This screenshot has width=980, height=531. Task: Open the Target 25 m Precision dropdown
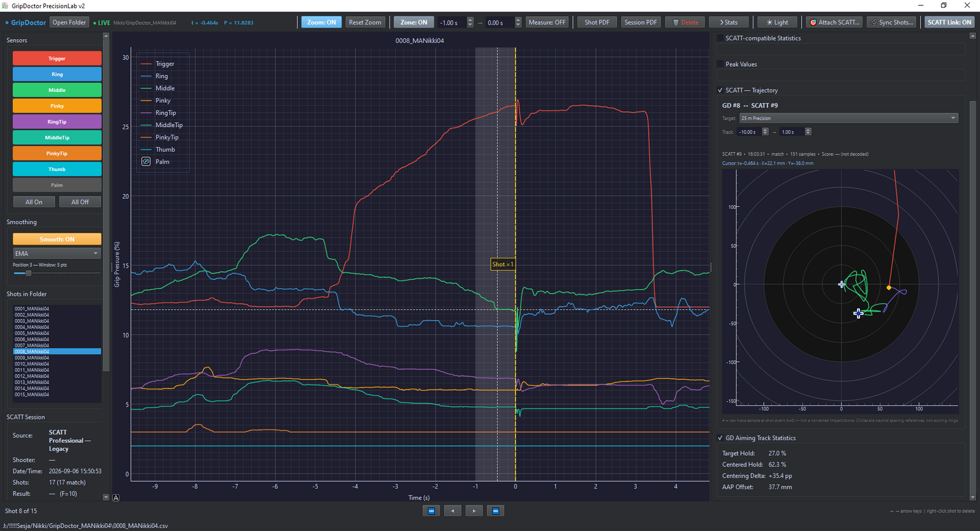point(848,118)
